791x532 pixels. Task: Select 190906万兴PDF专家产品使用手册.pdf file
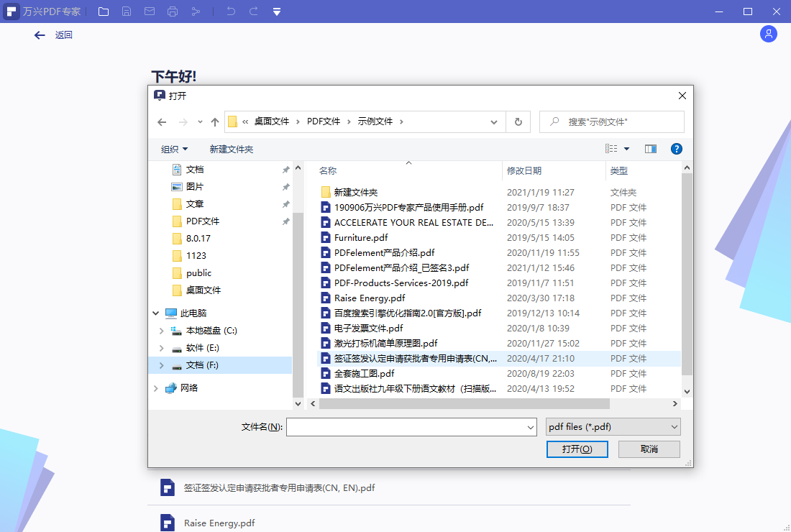(x=408, y=207)
